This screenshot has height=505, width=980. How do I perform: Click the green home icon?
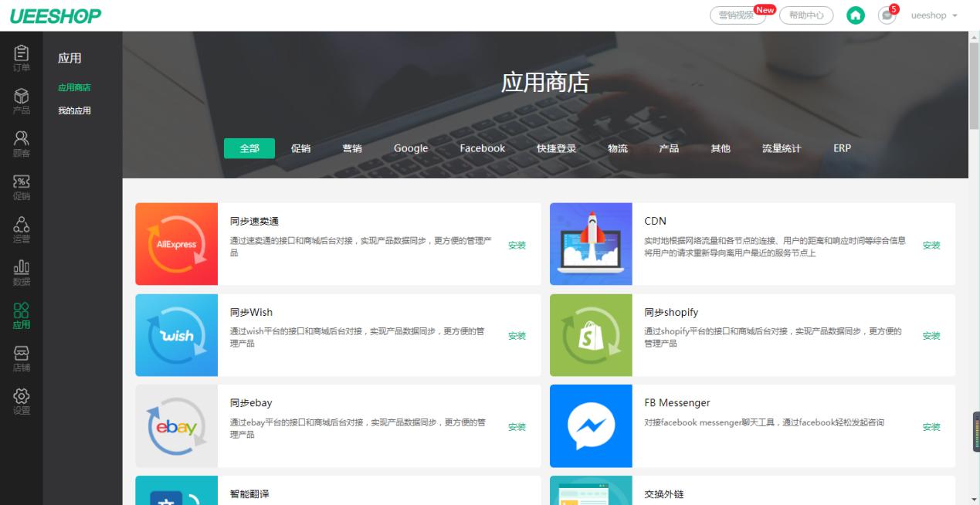856,15
